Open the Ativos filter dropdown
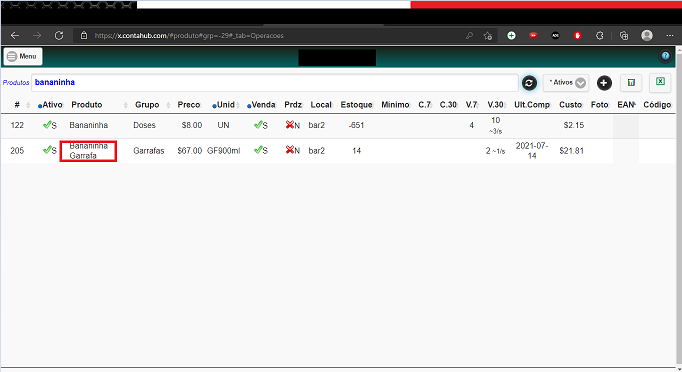The width and height of the screenshot is (682, 372). [x=566, y=83]
